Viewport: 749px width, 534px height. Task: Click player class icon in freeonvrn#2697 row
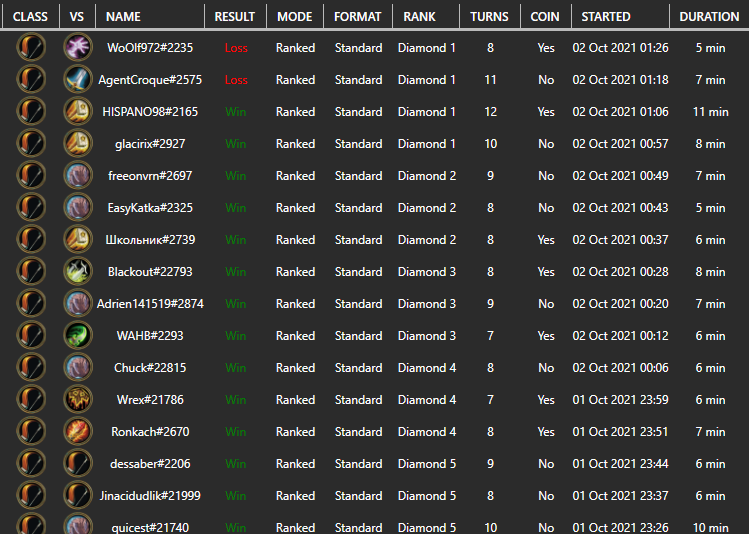click(x=31, y=175)
